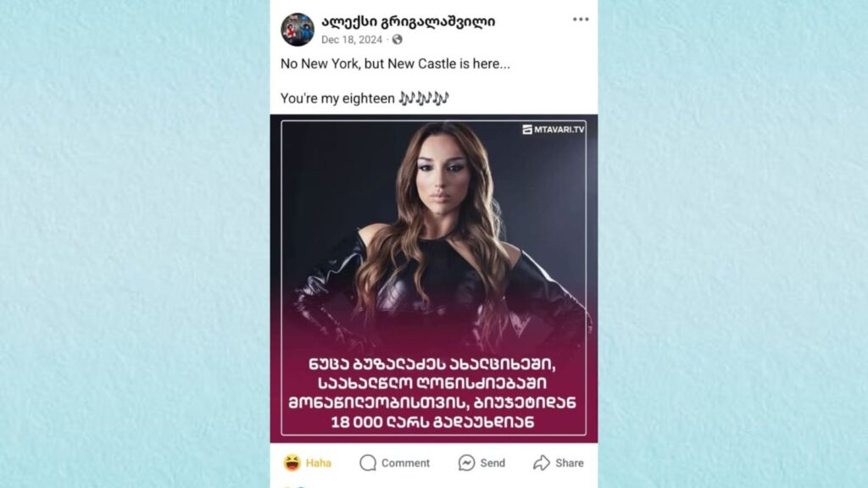Click the "You're my eighteen" text line
868x488 pixels.
point(337,98)
